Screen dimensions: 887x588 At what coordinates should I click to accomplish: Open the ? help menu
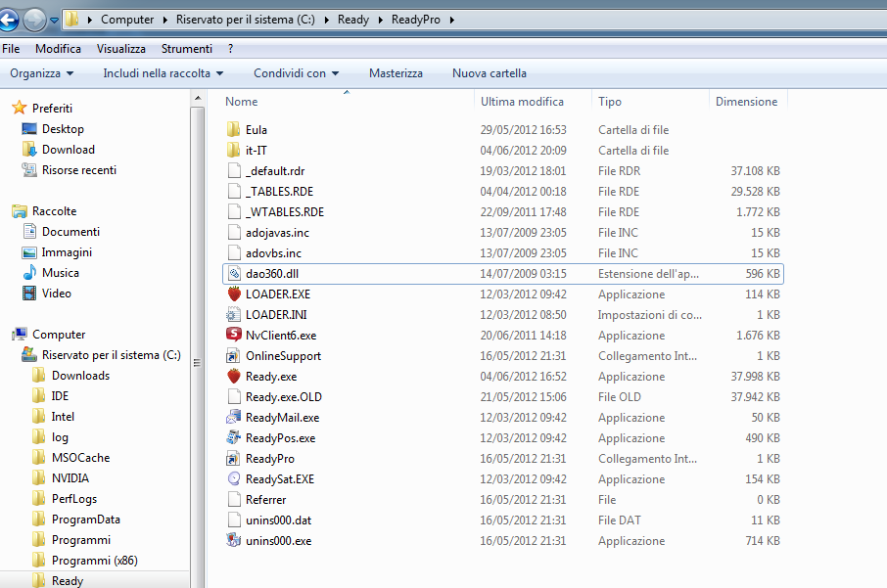pyautogui.click(x=231, y=49)
